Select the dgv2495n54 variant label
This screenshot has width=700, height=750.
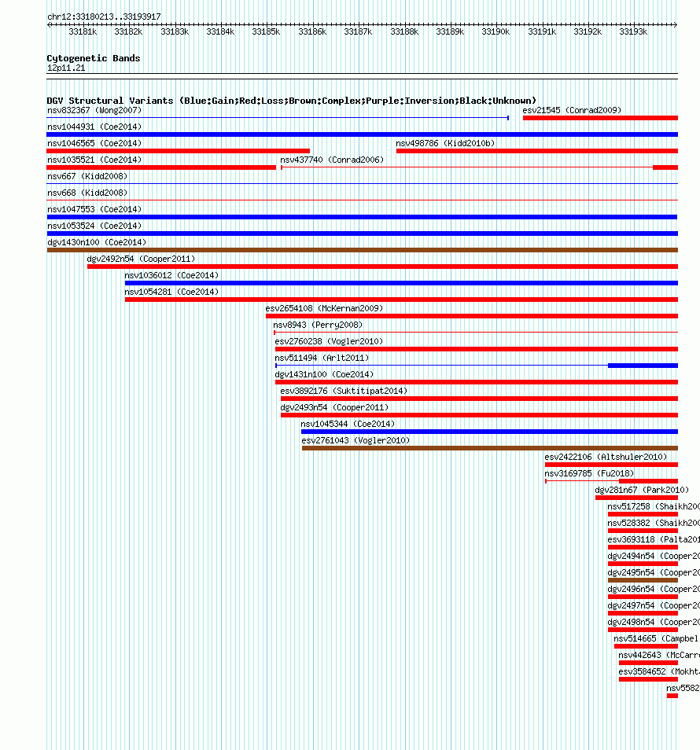pyautogui.click(x=654, y=572)
